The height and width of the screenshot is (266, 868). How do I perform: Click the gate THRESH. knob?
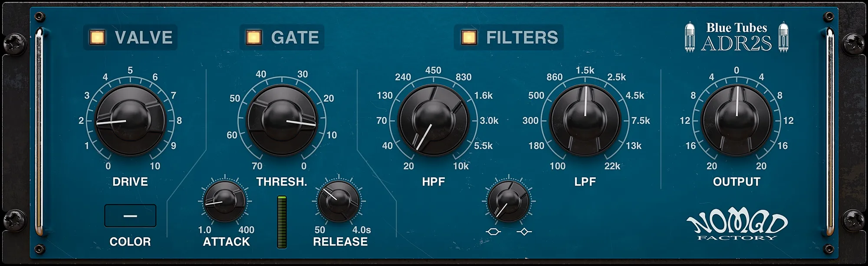282,120
